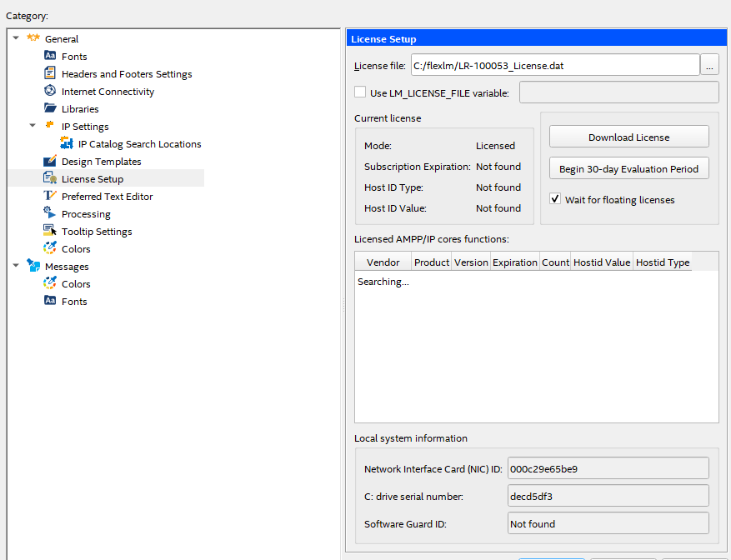Uncheck Wait for floating licenses

555,200
